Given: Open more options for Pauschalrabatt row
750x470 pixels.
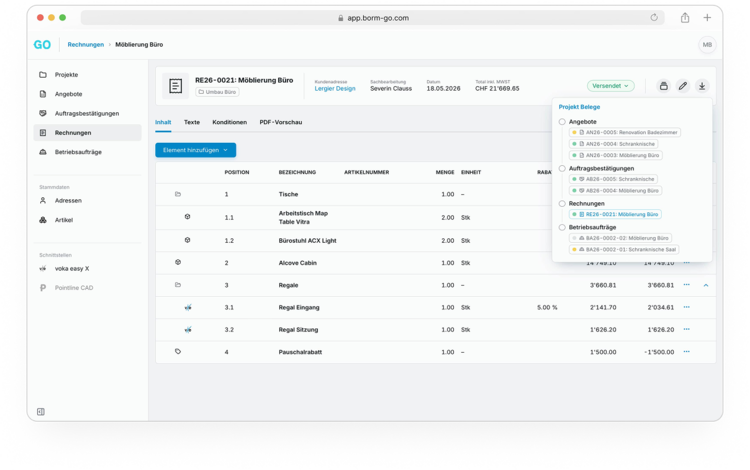Looking at the screenshot, I should (686, 352).
